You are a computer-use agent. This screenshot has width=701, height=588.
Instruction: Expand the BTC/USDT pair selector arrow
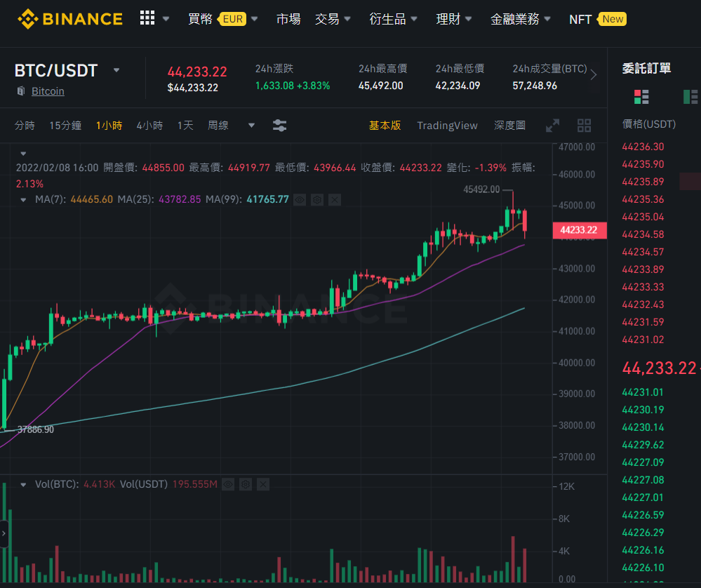116,70
